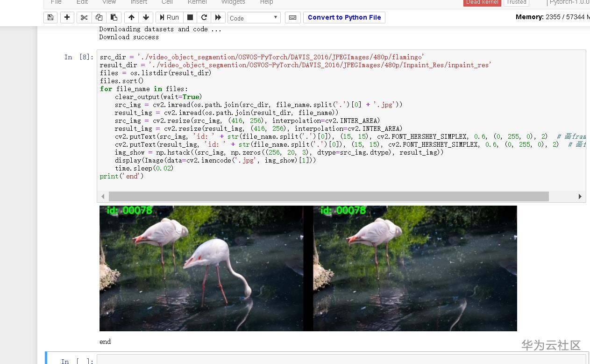Cut the selected cell
This screenshot has width=590, height=364.
[x=84, y=17]
